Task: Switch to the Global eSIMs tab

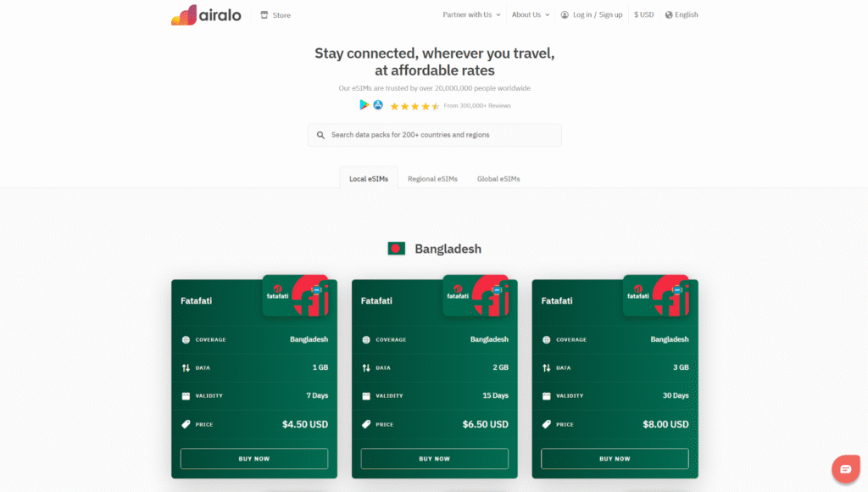Action: tap(498, 178)
